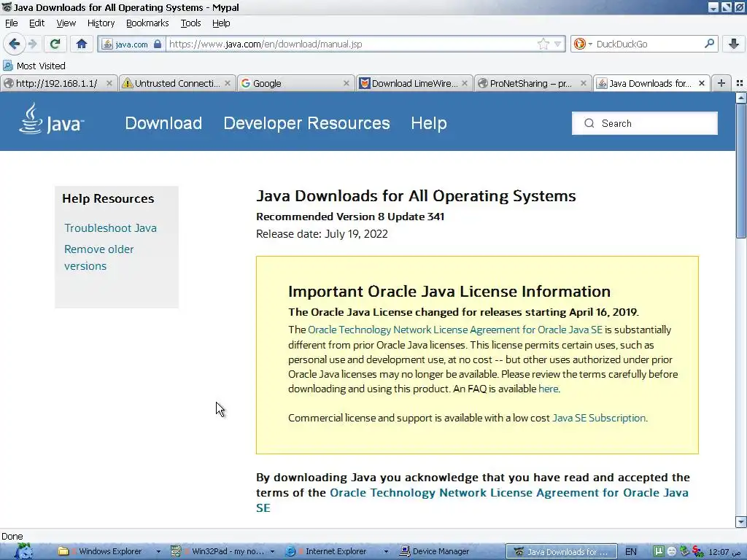
Task: Open the Help link in Java header
Action: click(x=429, y=123)
